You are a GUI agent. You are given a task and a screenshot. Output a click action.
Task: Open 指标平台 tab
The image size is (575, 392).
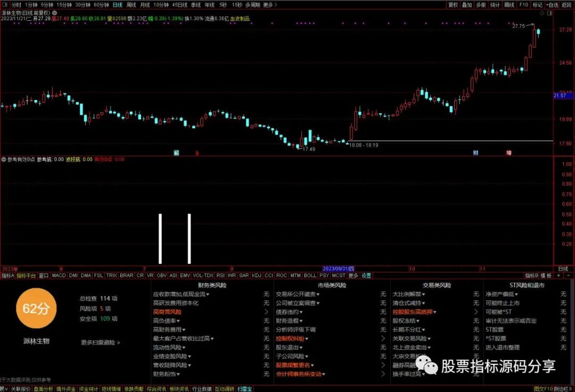click(26, 276)
